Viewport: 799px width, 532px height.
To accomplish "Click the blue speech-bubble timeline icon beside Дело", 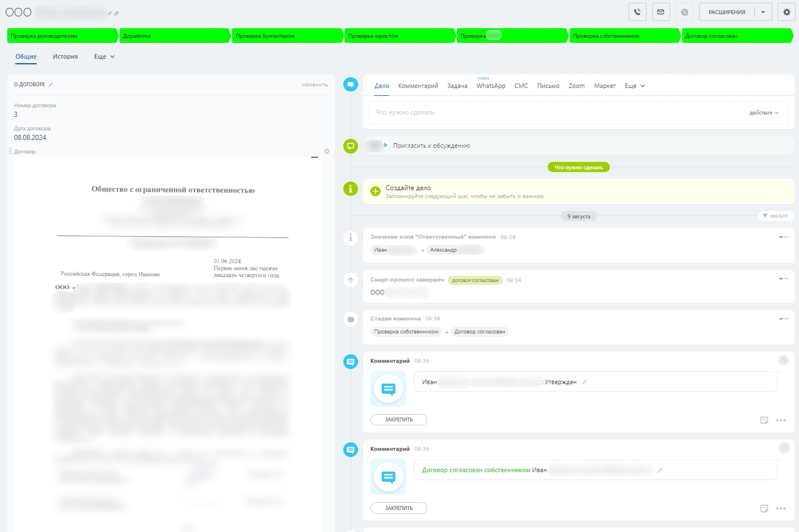I will (351, 85).
